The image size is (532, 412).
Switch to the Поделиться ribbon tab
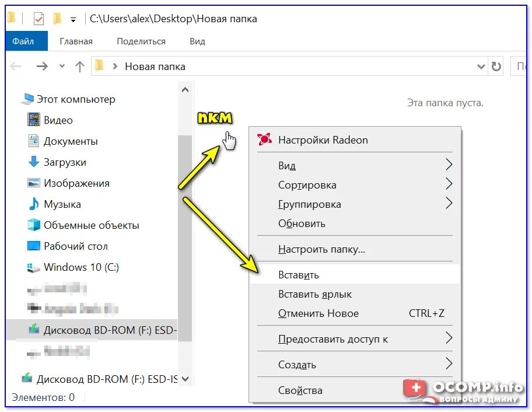tap(141, 41)
